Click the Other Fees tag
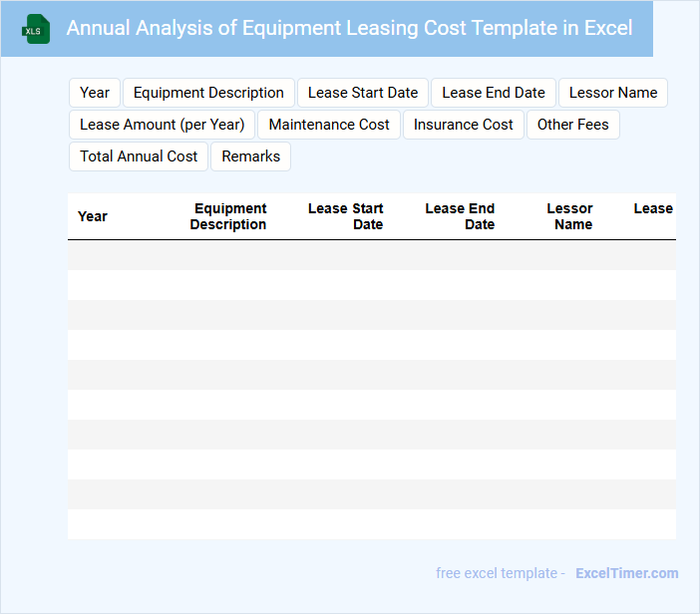Screen dimensions: 700x614 (573, 125)
